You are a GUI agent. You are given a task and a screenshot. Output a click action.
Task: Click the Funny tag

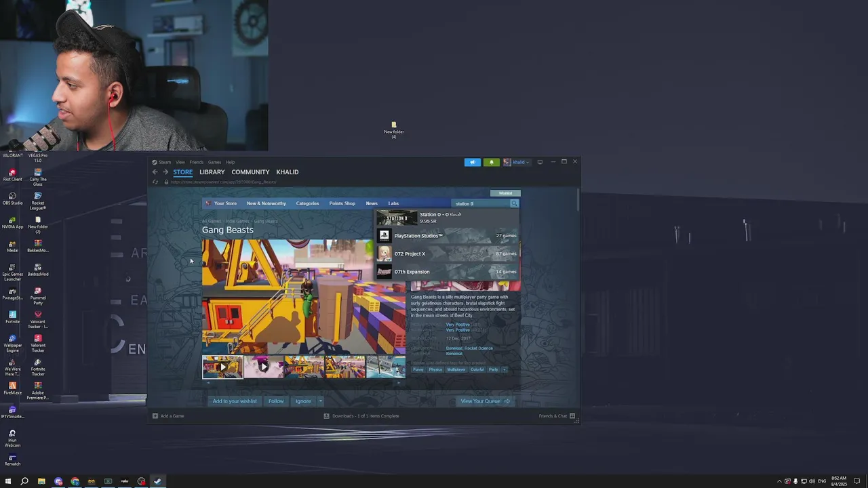point(418,369)
